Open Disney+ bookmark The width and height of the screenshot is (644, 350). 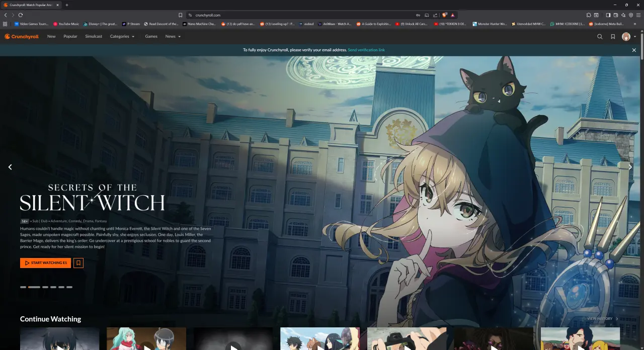tap(100, 24)
